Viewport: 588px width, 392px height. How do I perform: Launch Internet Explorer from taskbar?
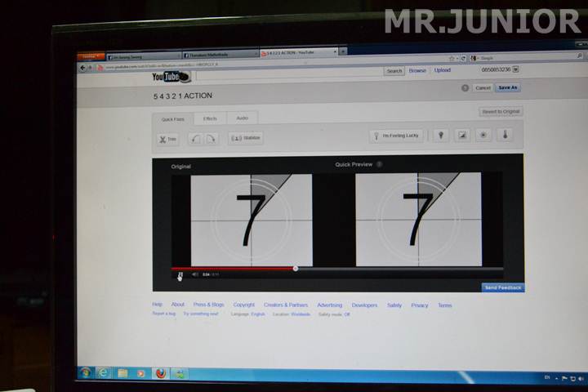(x=103, y=373)
